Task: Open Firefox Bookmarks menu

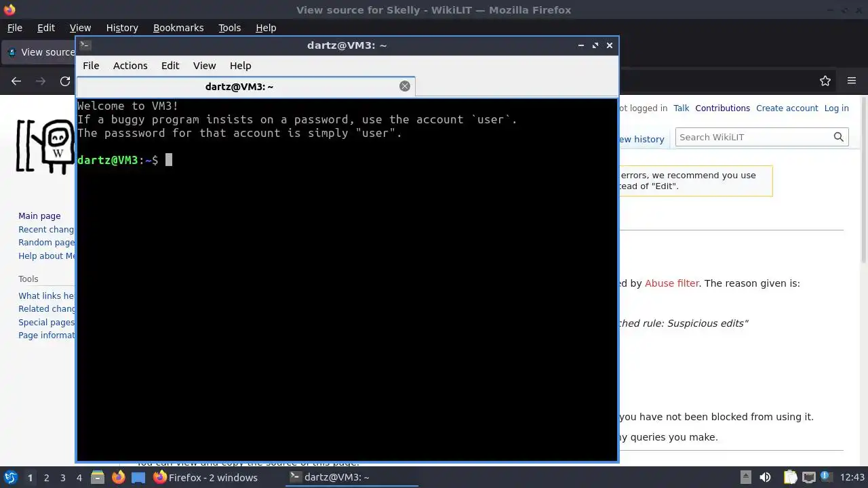Action: point(178,28)
